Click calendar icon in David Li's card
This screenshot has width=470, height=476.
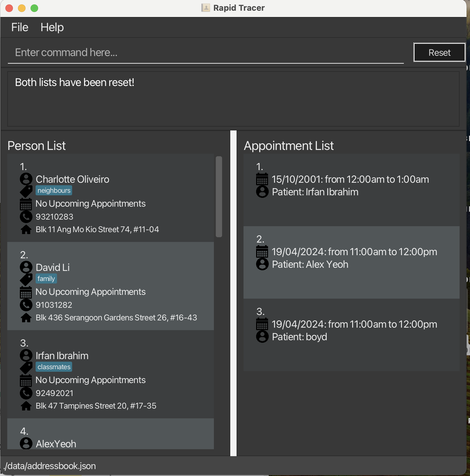[x=26, y=292]
